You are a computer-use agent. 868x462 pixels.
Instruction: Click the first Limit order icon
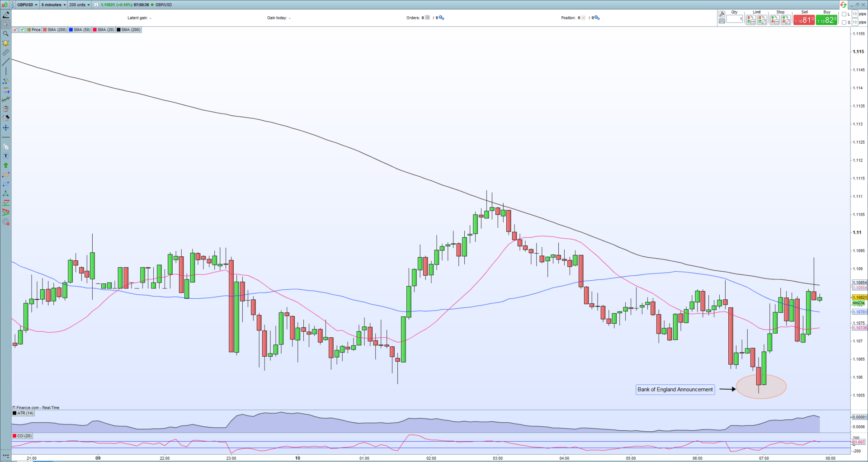750,20
